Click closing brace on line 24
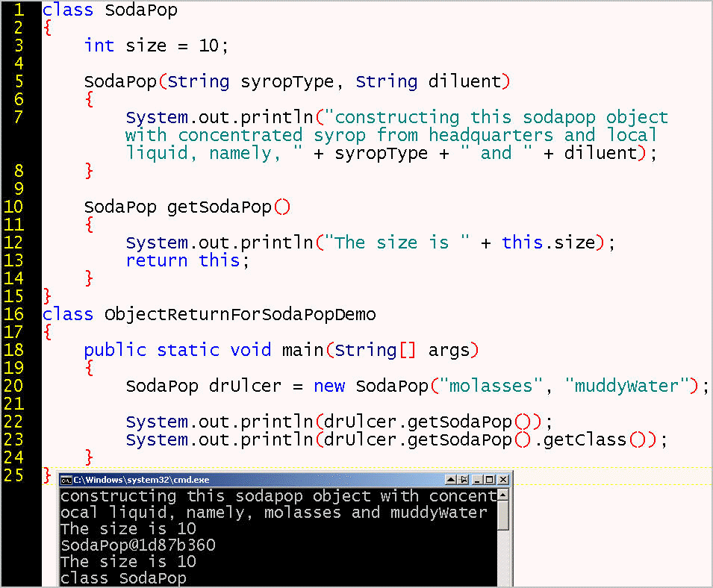The height and width of the screenshot is (588, 713). 89,457
